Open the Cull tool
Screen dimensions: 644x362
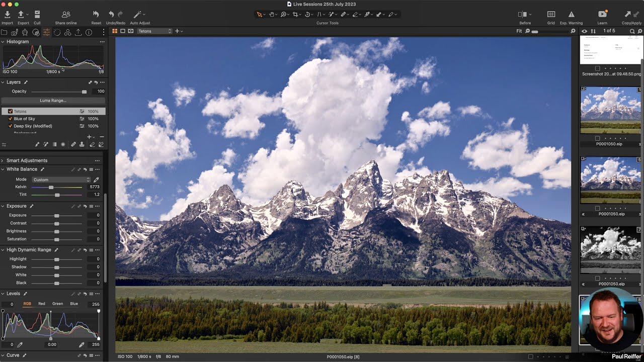coord(37,15)
